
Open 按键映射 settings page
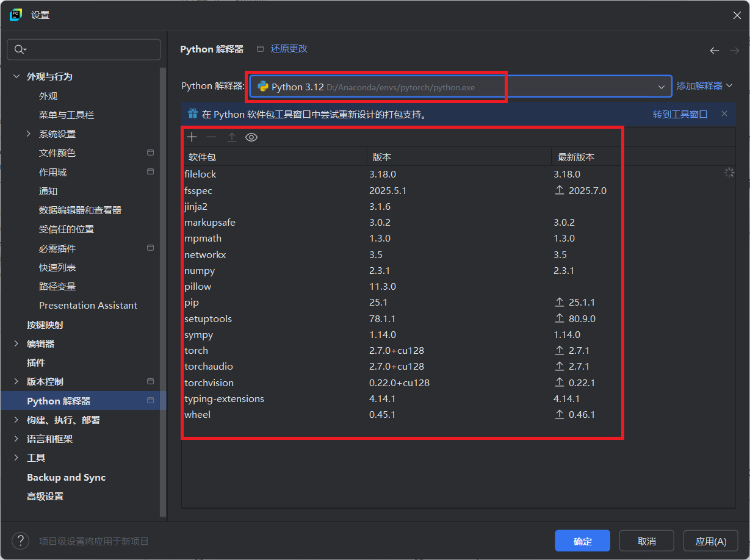coord(45,325)
